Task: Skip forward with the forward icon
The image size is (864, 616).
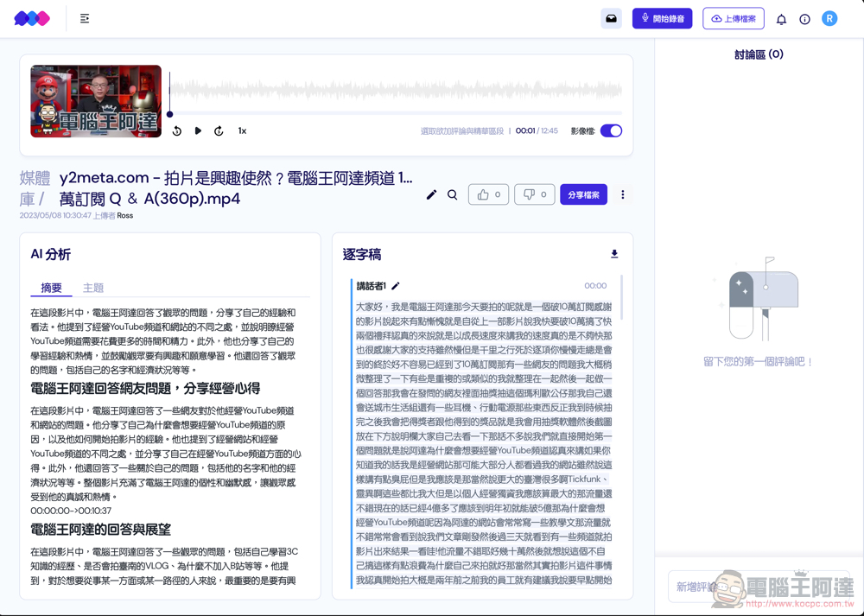Action: (219, 131)
